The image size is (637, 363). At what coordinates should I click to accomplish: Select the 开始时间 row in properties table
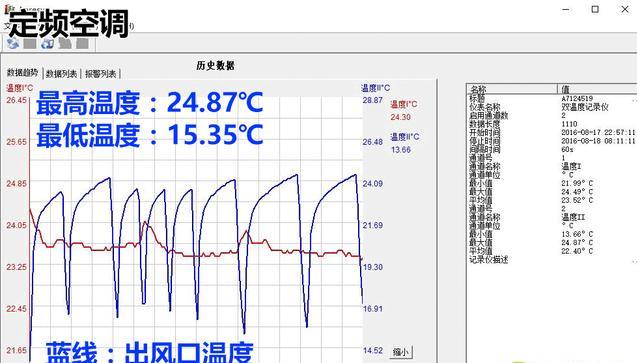(552, 133)
